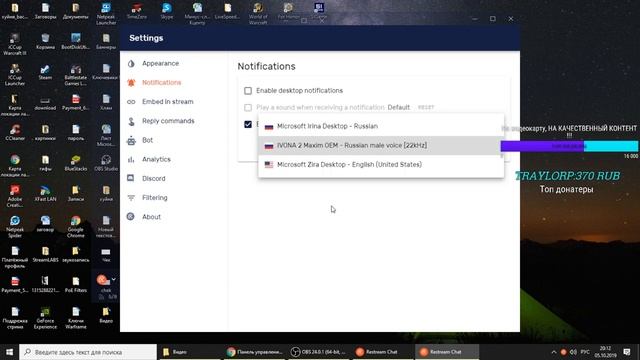Switch to the Chrome taskbar button
The width and height of the screenshot is (640, 360).
(255, 352)
